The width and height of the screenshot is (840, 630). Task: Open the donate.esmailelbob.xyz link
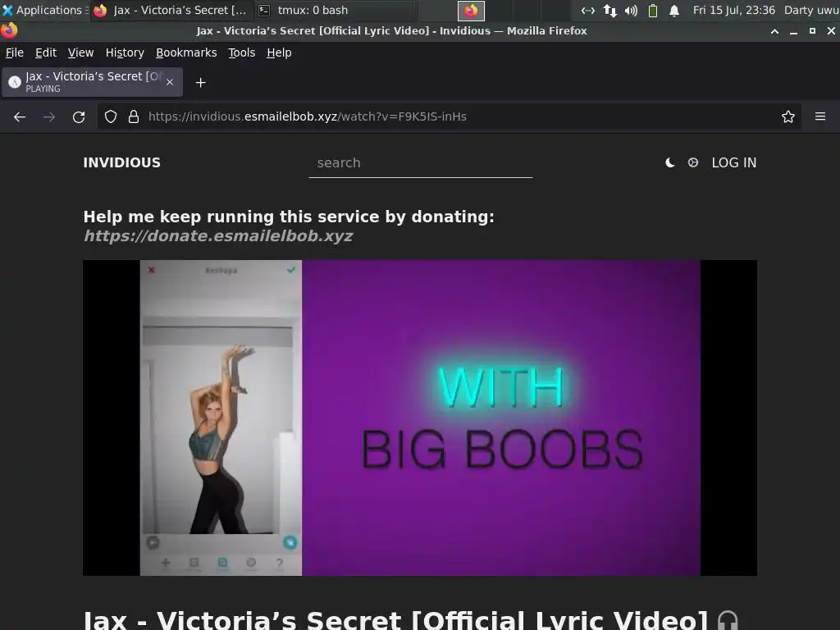coord(218,236)
